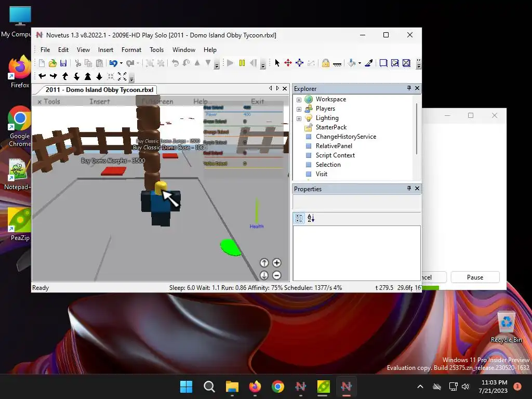Image resolution: width=532 pixels, height=399 pixels.
Task: Click the grey Run play triangle
Action: click(x=230, y=63)
